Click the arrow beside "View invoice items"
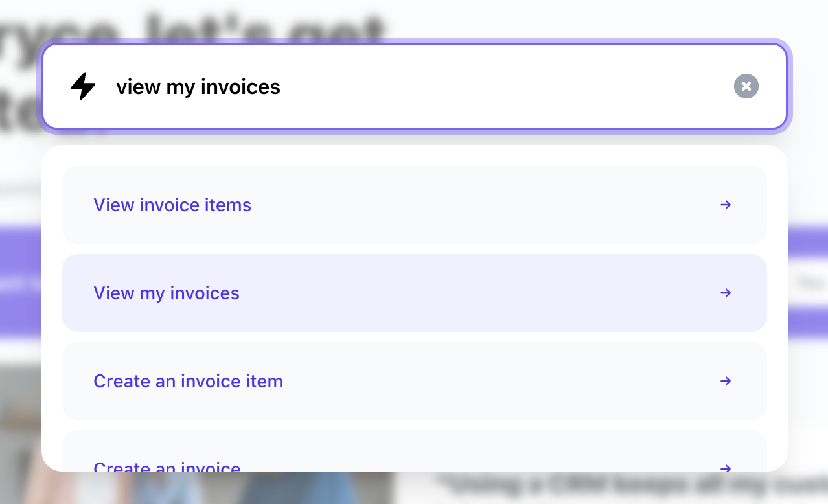Viewport: 828px width, 504px height. (726, 205)
